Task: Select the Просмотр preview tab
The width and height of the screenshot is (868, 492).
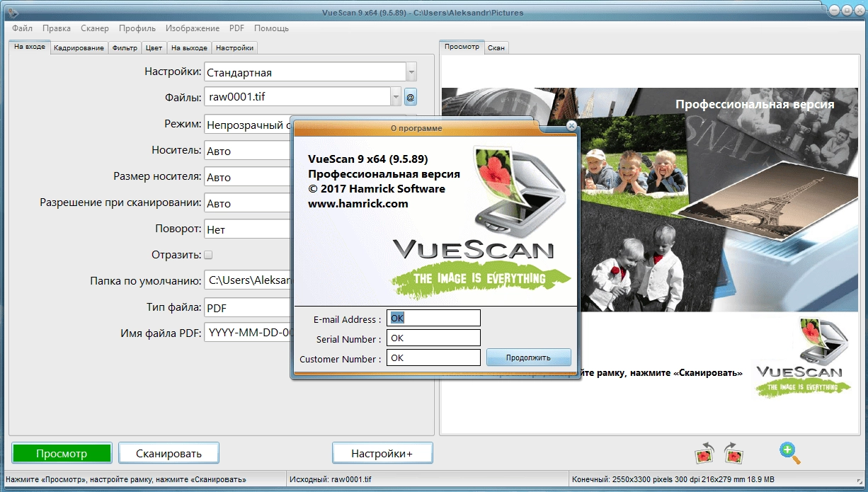Action: [x=462, y=47]
